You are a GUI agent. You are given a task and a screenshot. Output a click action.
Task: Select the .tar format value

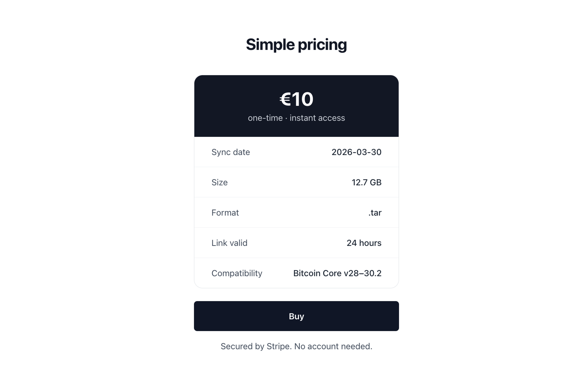(375, 212)
